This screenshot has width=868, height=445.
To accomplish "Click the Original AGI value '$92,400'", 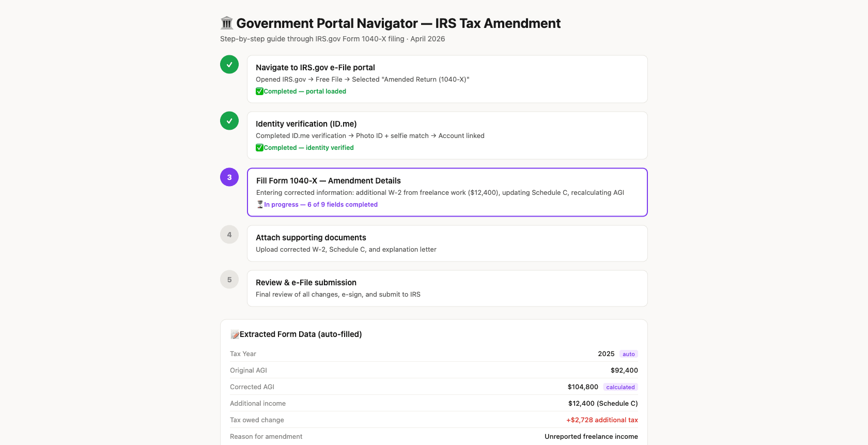I will (624, 371).
